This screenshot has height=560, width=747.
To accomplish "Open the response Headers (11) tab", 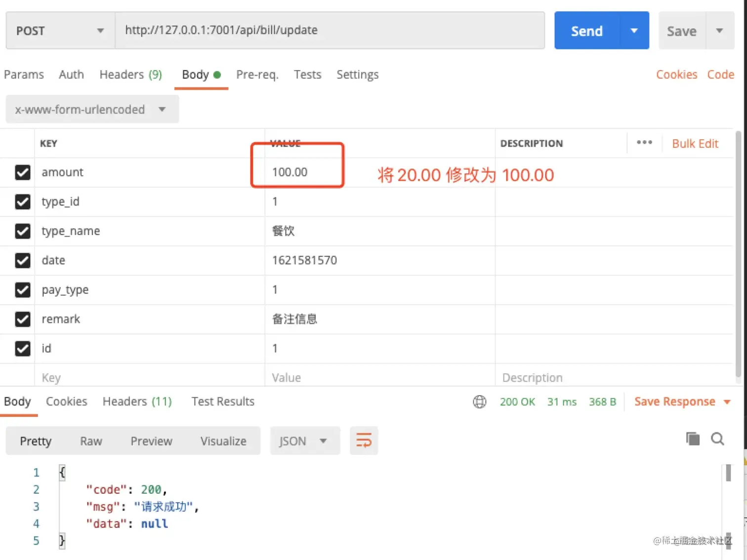I will click(x=137, y=401).
